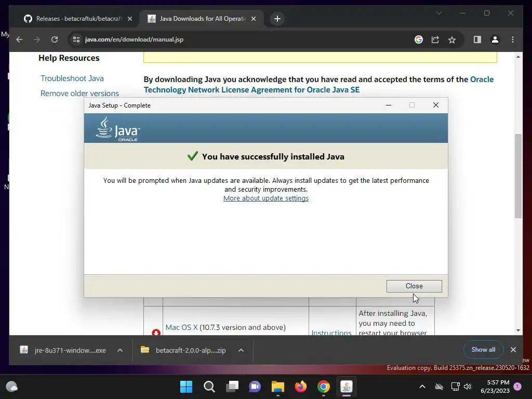Go forward in browser history
Image resolution: width=532 pixels, height=399 pixels.
(x=37, y=39)
